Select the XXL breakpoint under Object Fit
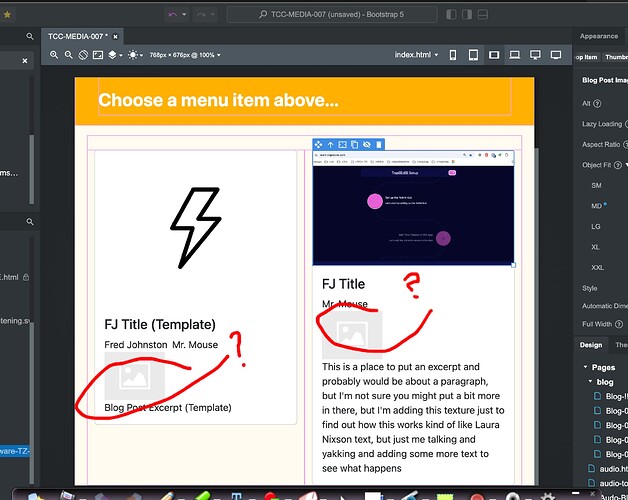 598,267
